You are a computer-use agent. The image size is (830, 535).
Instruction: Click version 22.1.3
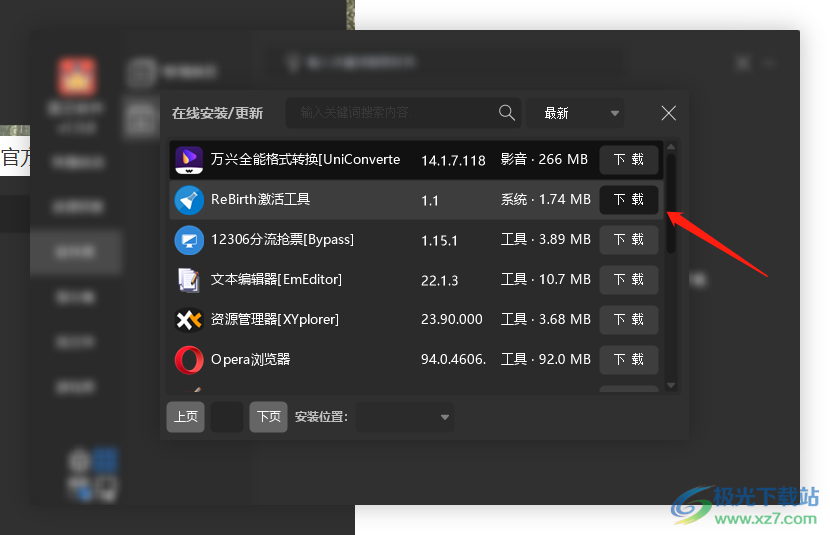[x=439, y=280]
